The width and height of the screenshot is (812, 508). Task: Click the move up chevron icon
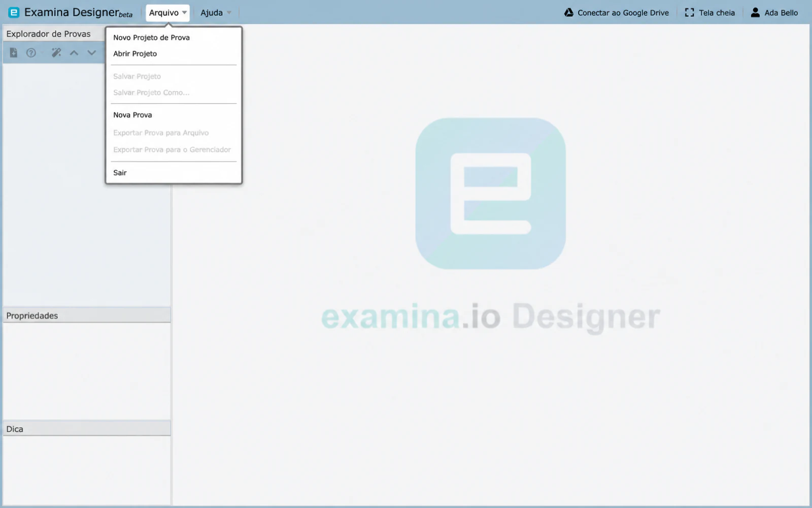(x=74, y=52)
